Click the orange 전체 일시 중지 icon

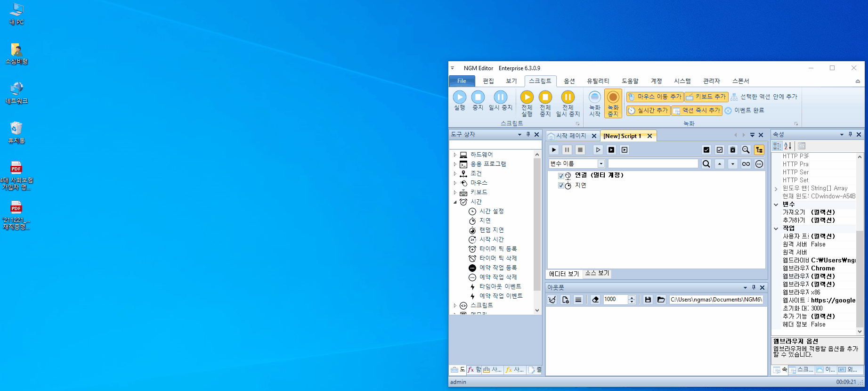(568, 104)
